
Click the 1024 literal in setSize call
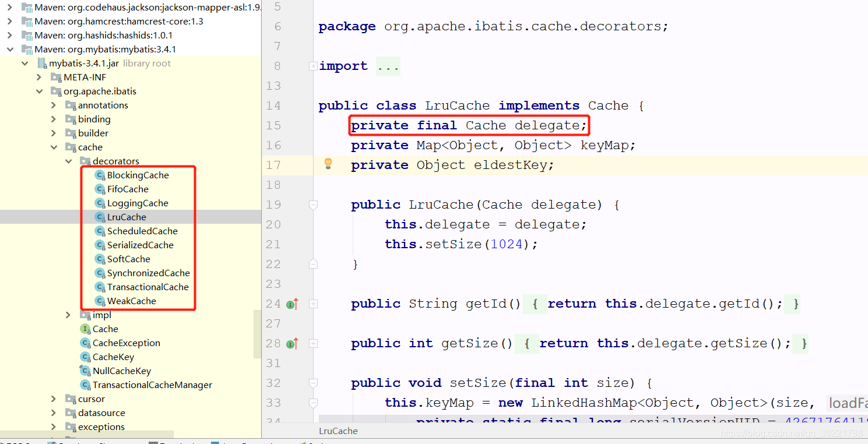[507, 244]
